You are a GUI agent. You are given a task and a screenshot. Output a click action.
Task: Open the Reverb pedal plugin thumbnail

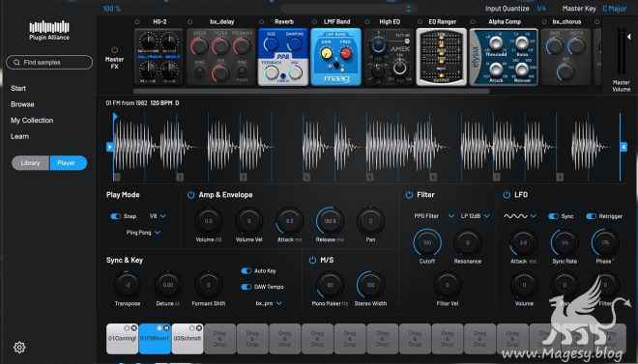coord(283,57)
